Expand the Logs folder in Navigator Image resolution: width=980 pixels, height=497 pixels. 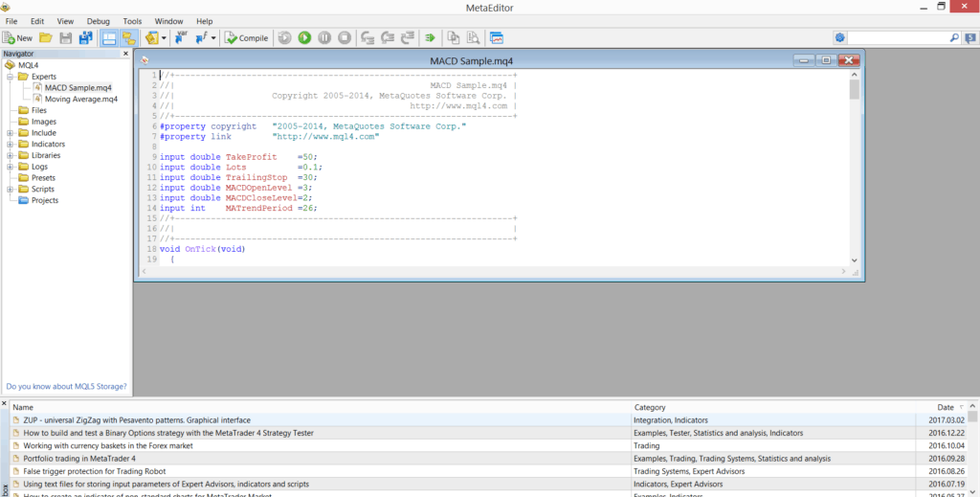10,167
